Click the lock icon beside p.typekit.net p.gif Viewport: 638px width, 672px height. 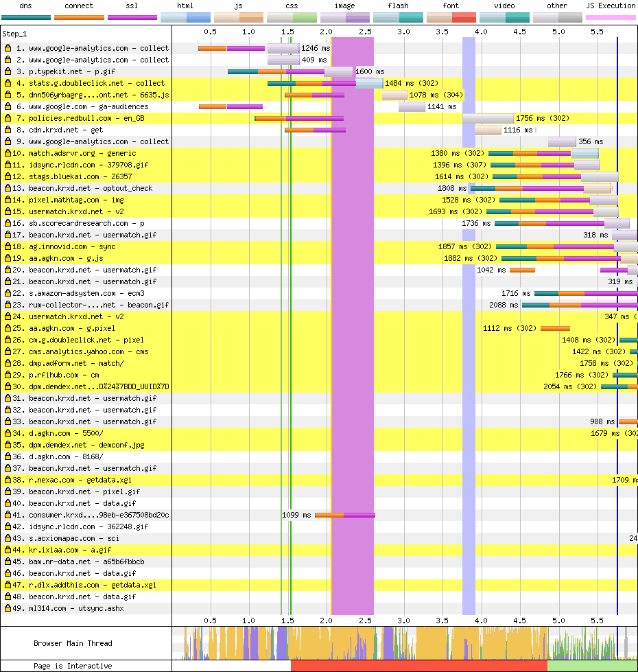pos(8,71)
